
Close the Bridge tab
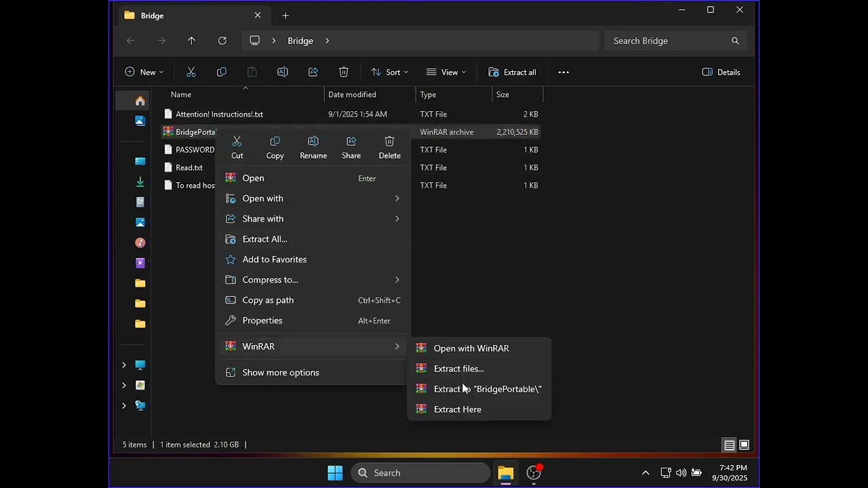[258, 16]
